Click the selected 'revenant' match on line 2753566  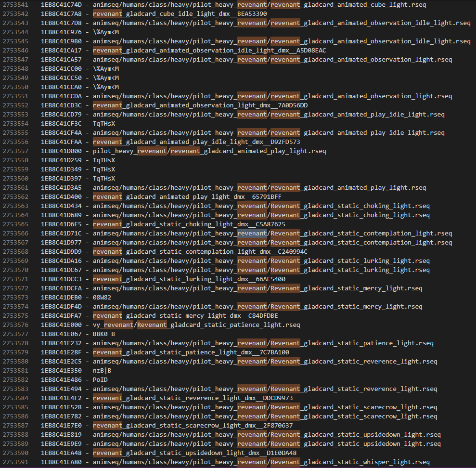coord(252,234)
